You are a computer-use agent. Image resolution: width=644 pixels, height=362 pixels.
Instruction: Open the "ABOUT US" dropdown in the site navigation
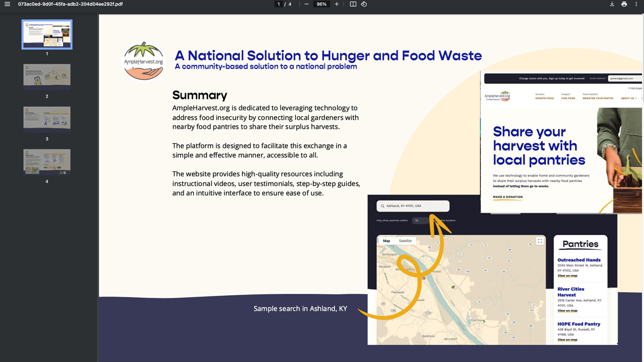pos(628,99)
